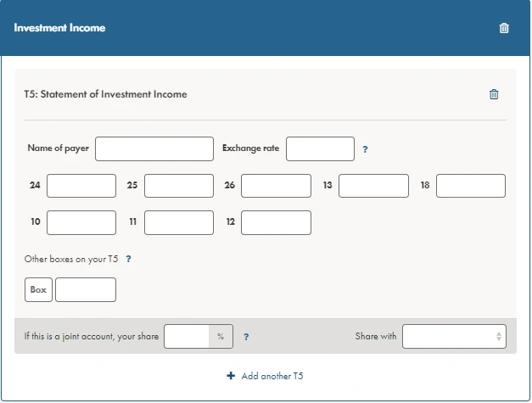This screenshot has width=532, height=403.
Task: Click into box 12 amount field
Action: click(276, 222)
